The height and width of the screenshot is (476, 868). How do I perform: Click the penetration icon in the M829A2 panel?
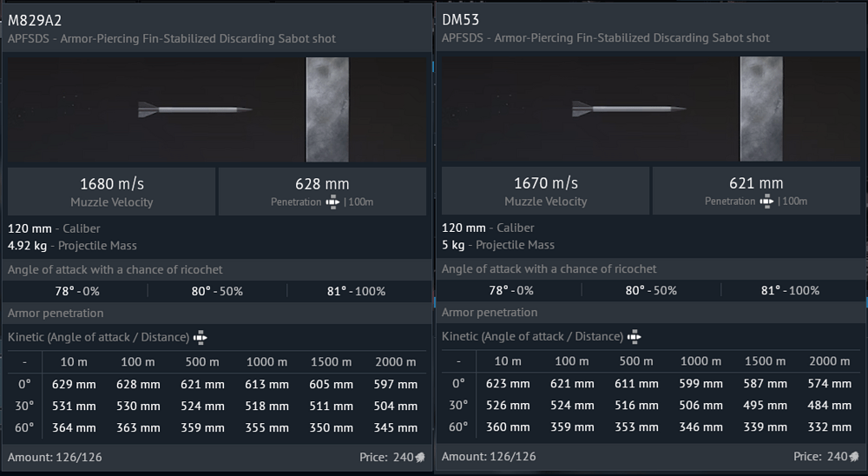click(332, 202)
